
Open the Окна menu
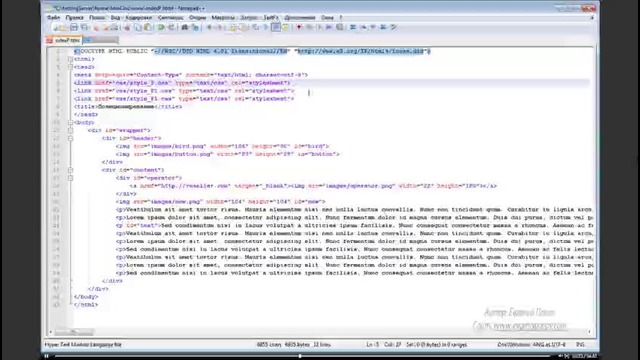tap(327, 18)
